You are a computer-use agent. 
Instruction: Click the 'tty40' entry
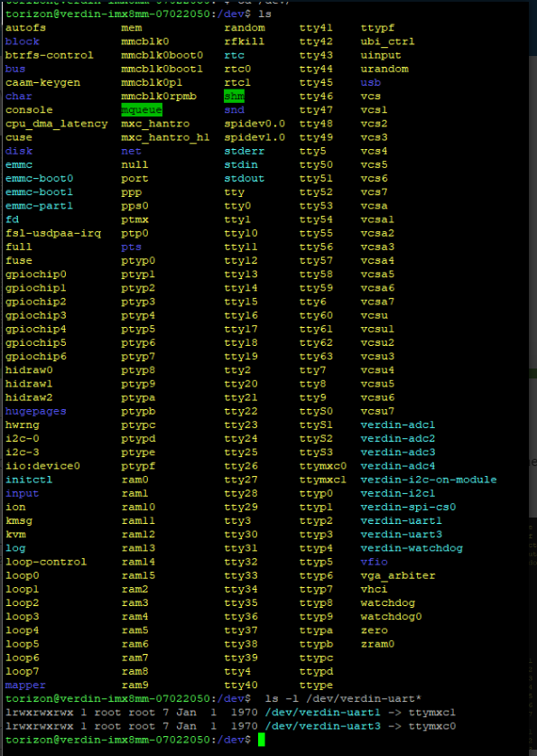pyautogui.click(x=241, y=686)
